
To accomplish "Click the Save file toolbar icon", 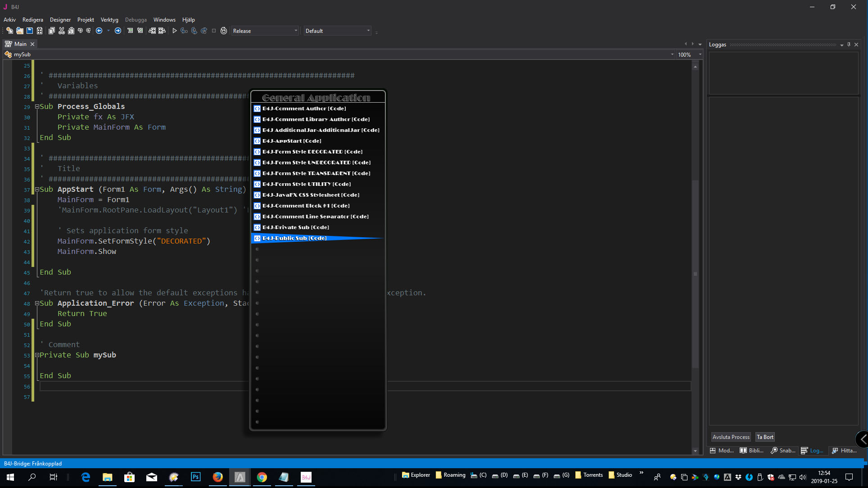I will 30,31.
